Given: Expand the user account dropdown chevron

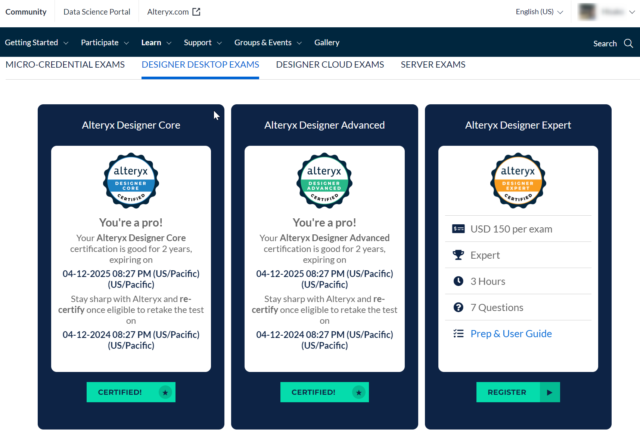Looking at the screenshot, I should [631, 12].
